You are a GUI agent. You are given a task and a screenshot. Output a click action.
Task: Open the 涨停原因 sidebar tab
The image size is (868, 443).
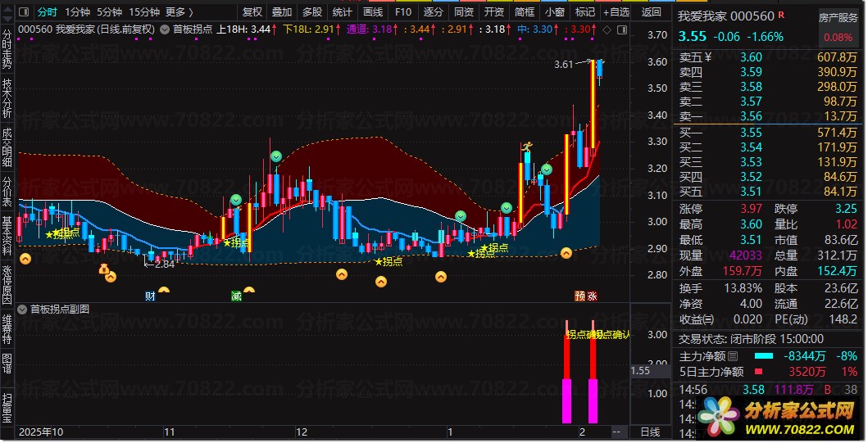point(7,285)
